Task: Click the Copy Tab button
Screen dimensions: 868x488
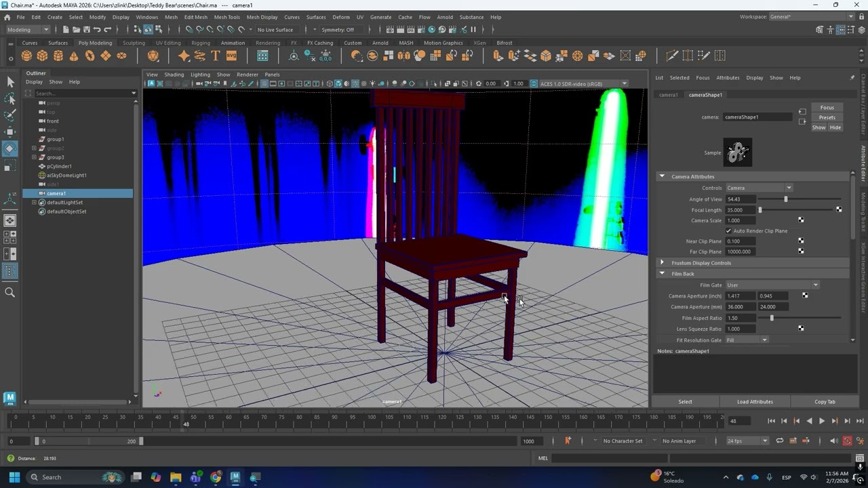Action: [x=825, y=402]
